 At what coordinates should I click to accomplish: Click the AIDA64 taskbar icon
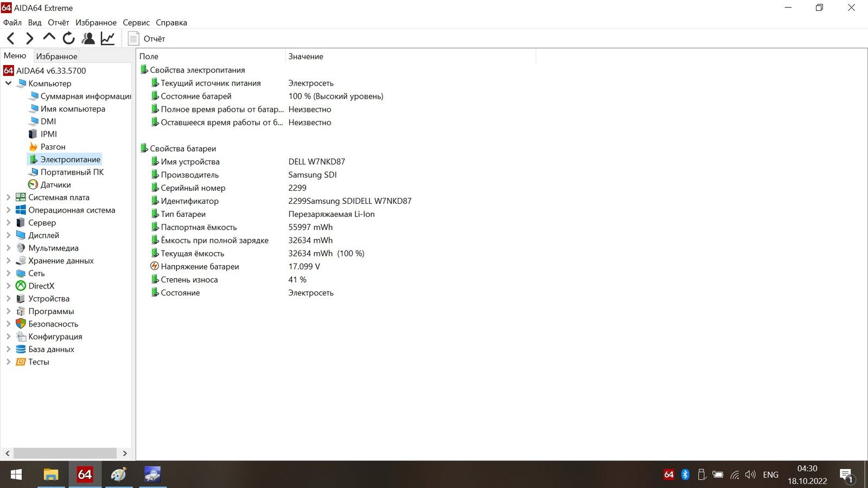pos(85,474)
